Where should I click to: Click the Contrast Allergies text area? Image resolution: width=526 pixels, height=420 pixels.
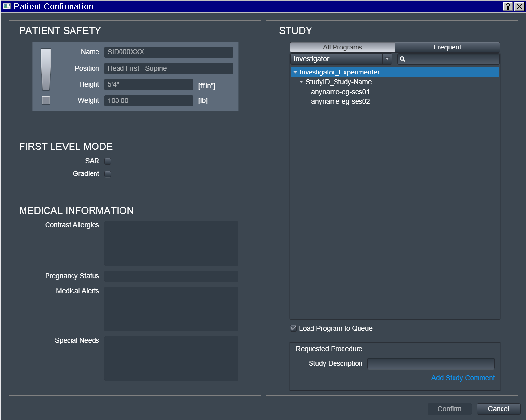tap(171, 244)
